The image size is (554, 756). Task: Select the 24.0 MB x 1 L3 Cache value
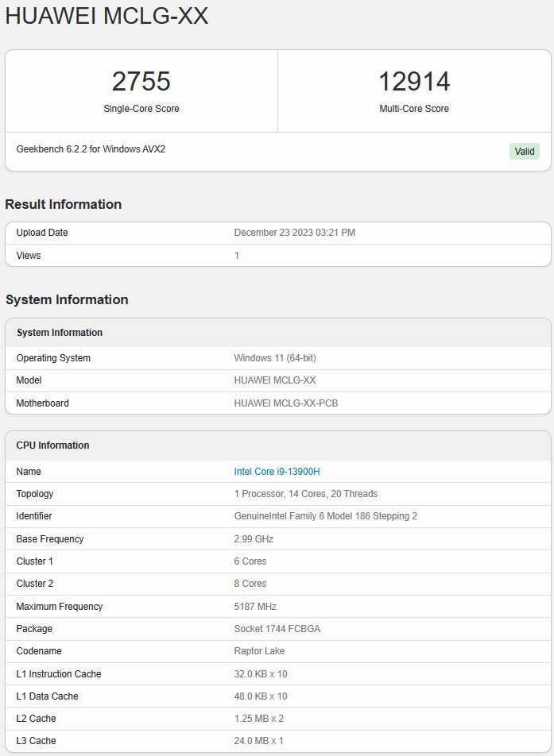coord(258,741)
